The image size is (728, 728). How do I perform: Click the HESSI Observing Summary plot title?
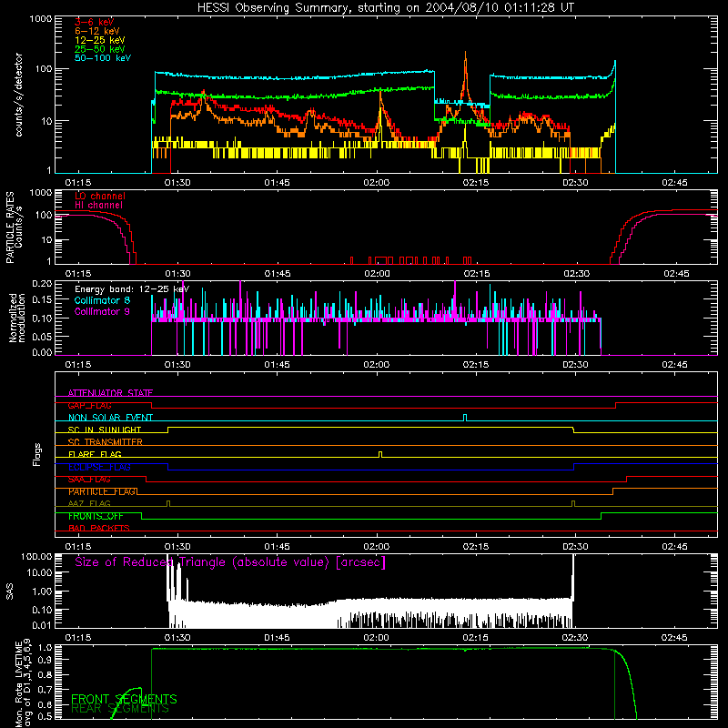pos(385,8)
